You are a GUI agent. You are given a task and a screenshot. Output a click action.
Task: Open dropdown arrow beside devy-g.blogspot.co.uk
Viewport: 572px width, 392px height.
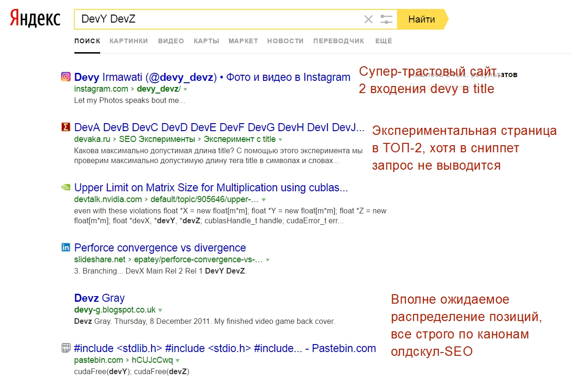click(x=160, y=311)
